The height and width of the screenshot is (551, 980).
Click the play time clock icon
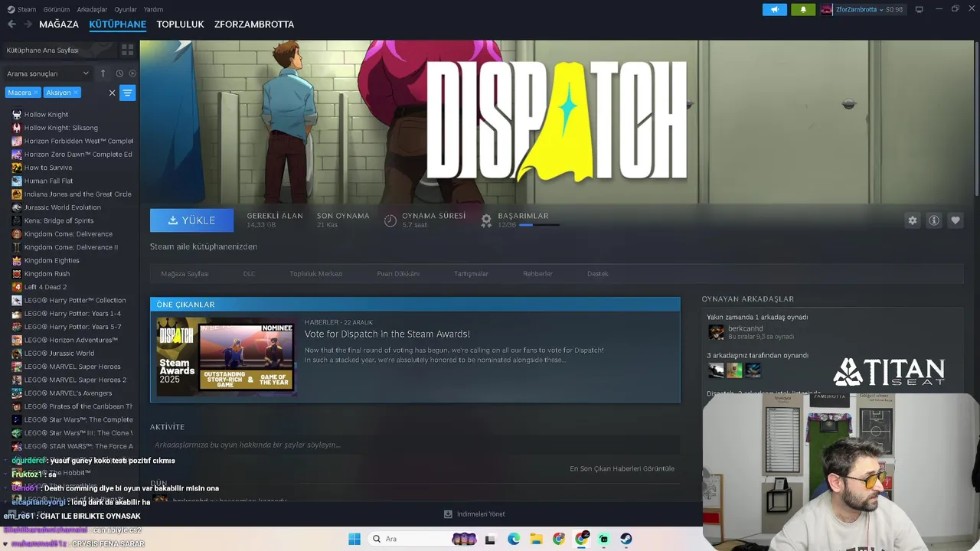390,220
